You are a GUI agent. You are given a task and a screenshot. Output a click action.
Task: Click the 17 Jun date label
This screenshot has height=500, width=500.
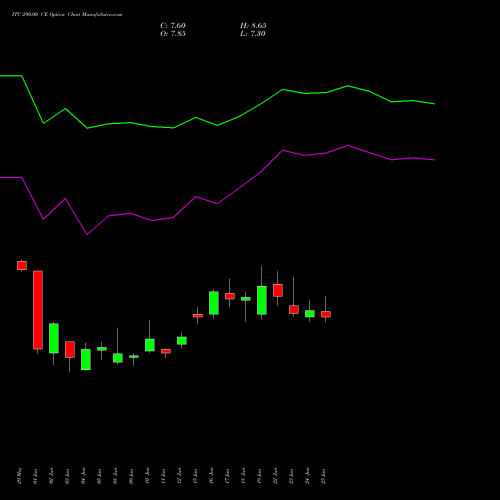point(228,476)
